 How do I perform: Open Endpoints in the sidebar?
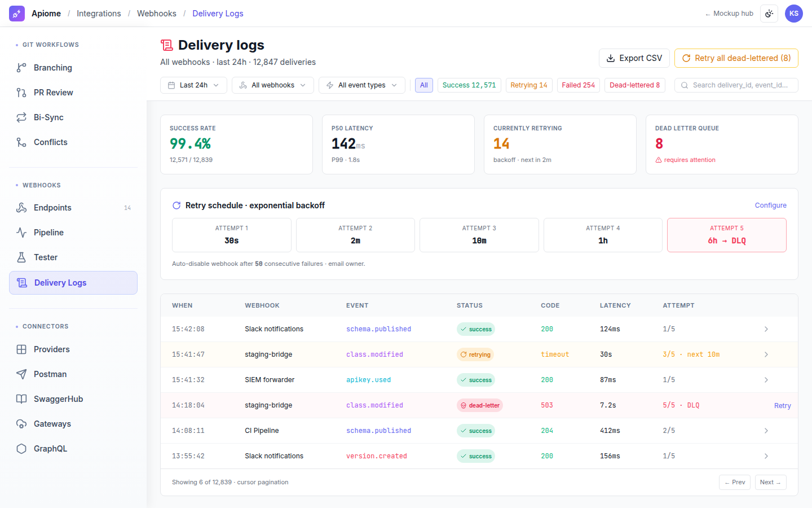tap(73, 208)
